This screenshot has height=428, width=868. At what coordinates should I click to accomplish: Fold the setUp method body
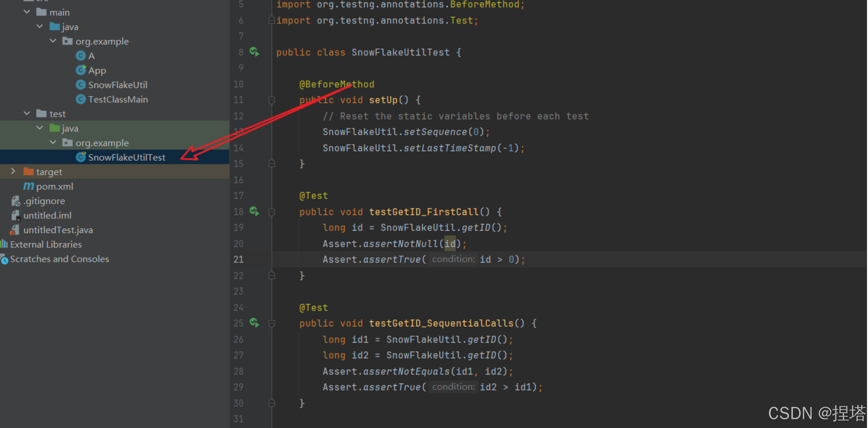point(271,100)
